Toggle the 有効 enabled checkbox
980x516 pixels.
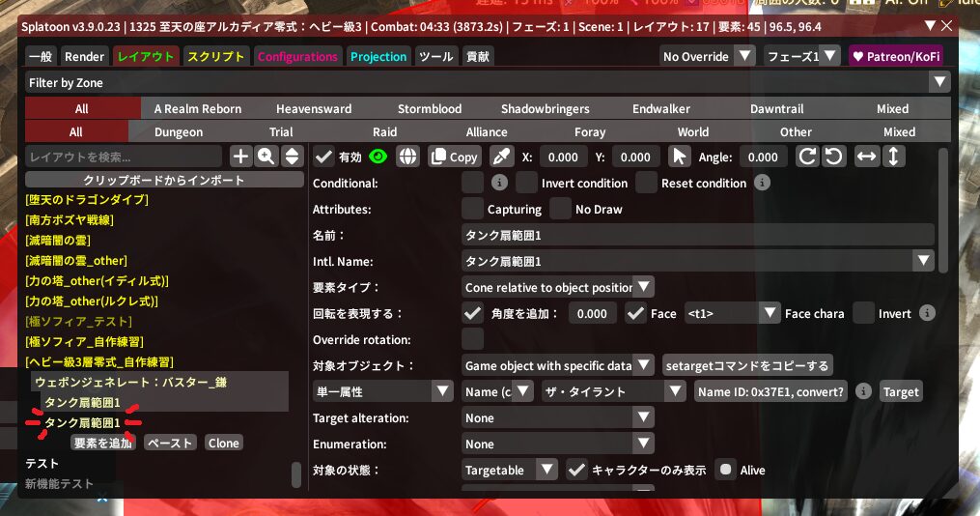click(x=324, y=157)
